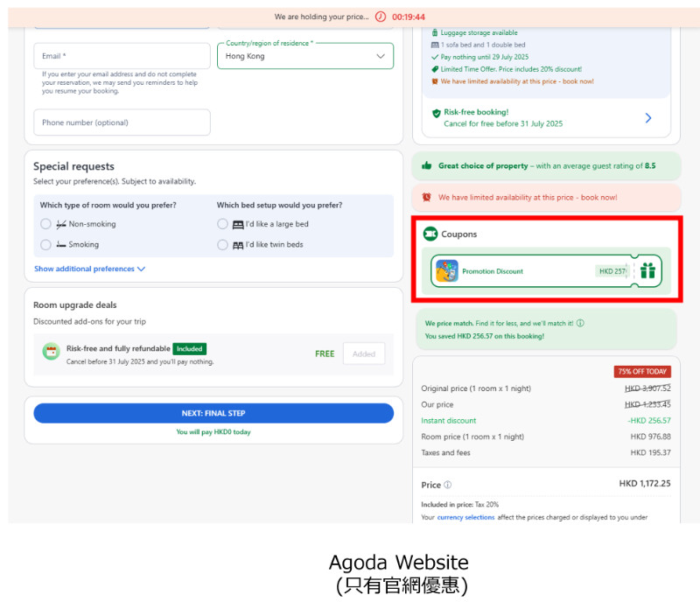The width and height of the screenshot is (700, 609).
Task: Click risk-free refundable calendar icon
Action: coord(51,351)
